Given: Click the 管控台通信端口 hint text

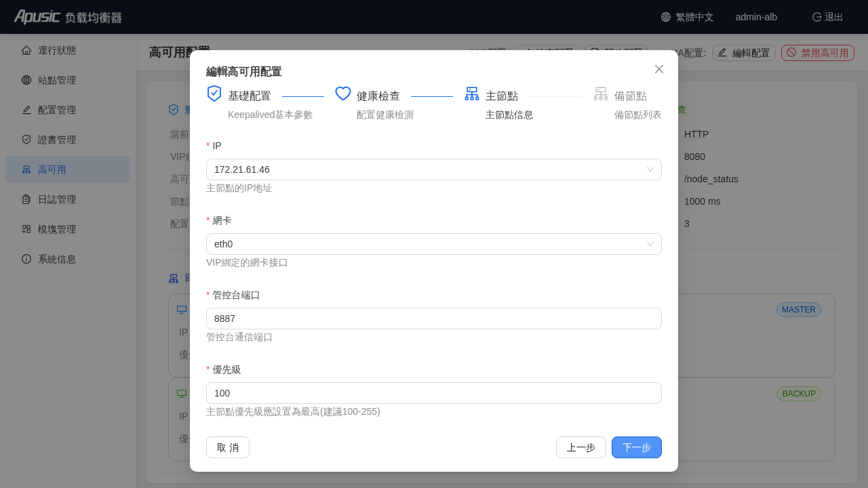Looking at the screenshot, I should (x=239, y=337).
